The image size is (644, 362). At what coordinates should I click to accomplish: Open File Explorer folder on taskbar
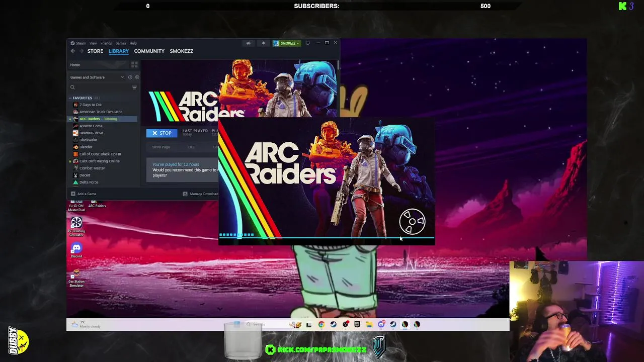click(x=369, y=325)
